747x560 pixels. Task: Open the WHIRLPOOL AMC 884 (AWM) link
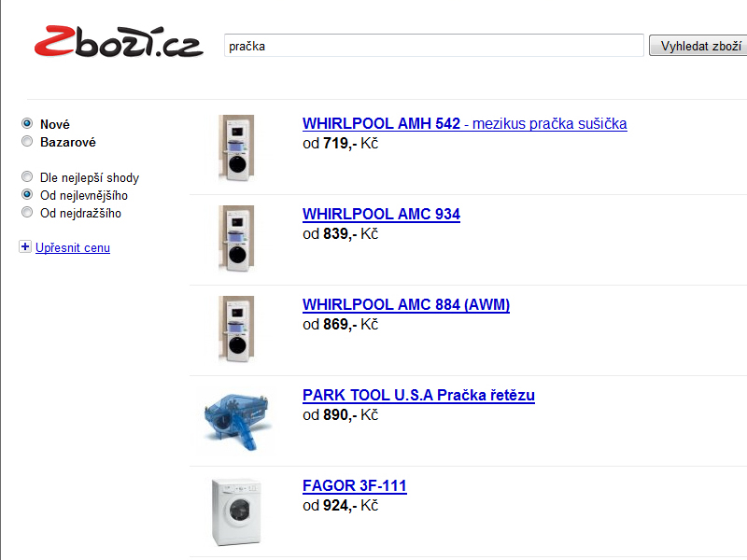point(406,305)
